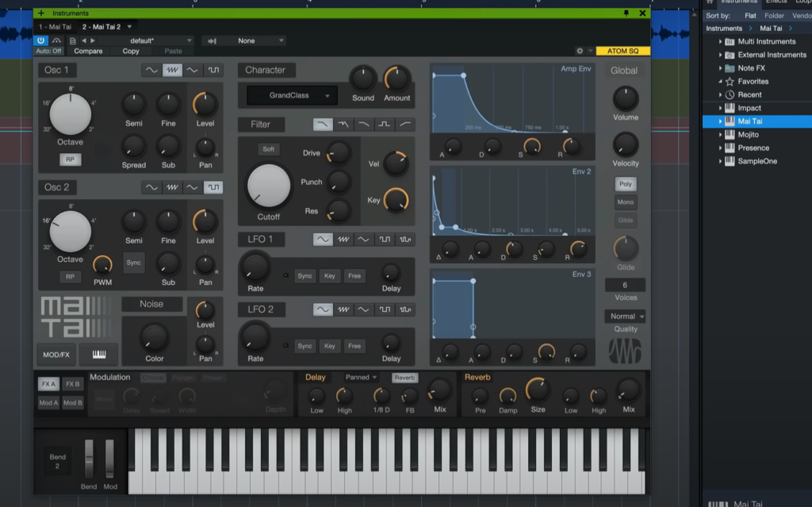The width and height of the screenshot is (812, 507).
Task: Click the Reverb button in Delay section
Action: (404, 378)
